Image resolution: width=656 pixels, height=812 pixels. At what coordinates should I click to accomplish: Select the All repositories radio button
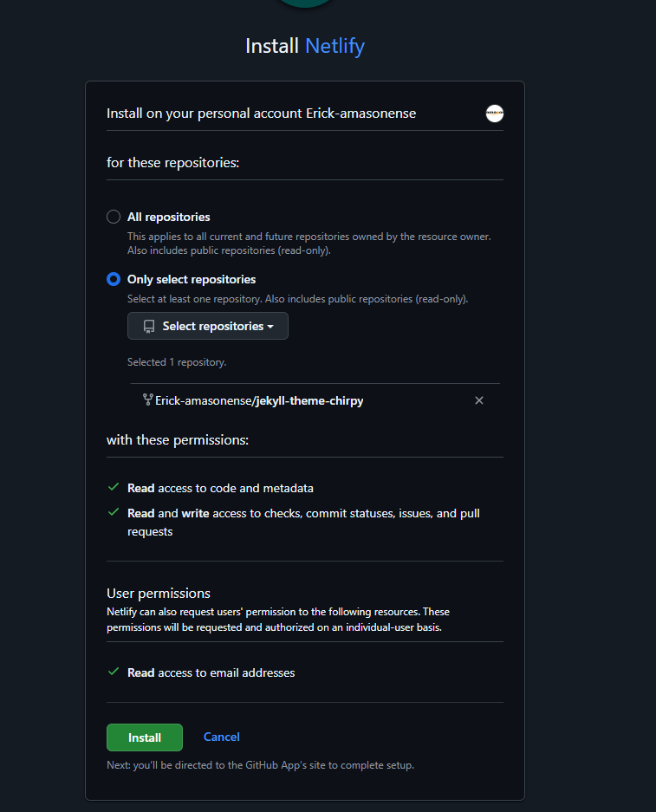[x=114, y=217]
